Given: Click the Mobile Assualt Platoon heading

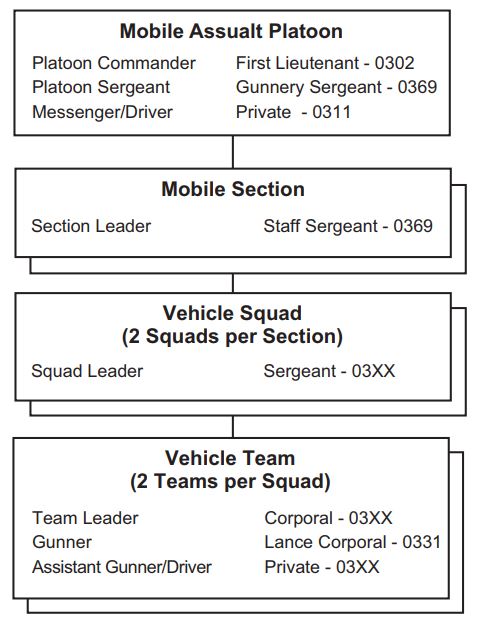Looking at the screenshot, I should point(231,31).
